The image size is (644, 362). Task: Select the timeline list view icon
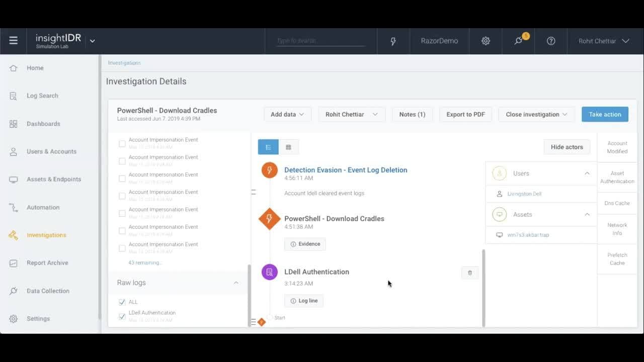268,147
